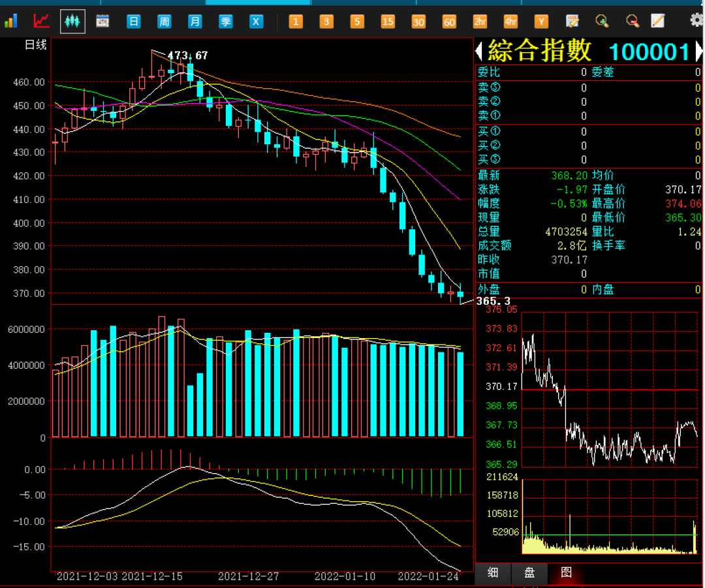Click the blue X period button
The height and width of the screenshot is (588, 705).
pyautogui.click(x=256, y=21)
